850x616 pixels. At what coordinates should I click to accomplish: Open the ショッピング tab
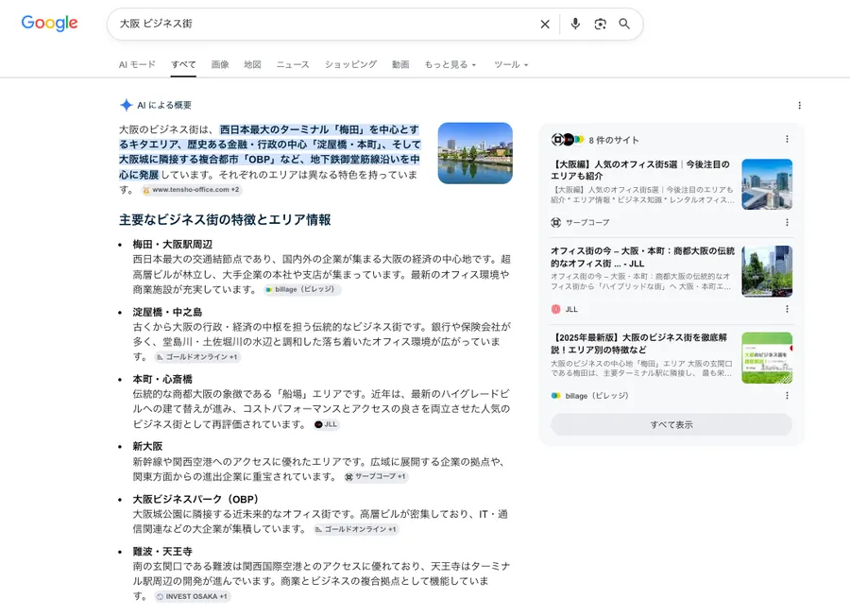coord(350,64)
